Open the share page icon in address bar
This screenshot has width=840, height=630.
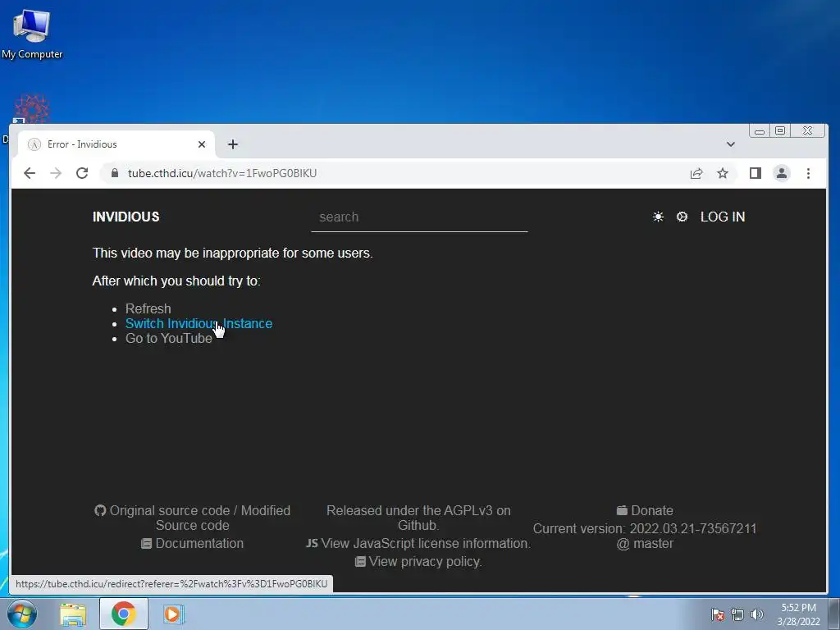(696, 173)
